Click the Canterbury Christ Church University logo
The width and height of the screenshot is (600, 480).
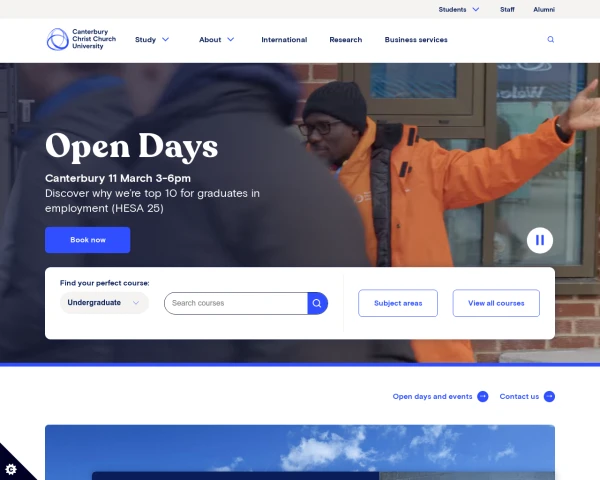pyautogui.click(x=81, y=39)
